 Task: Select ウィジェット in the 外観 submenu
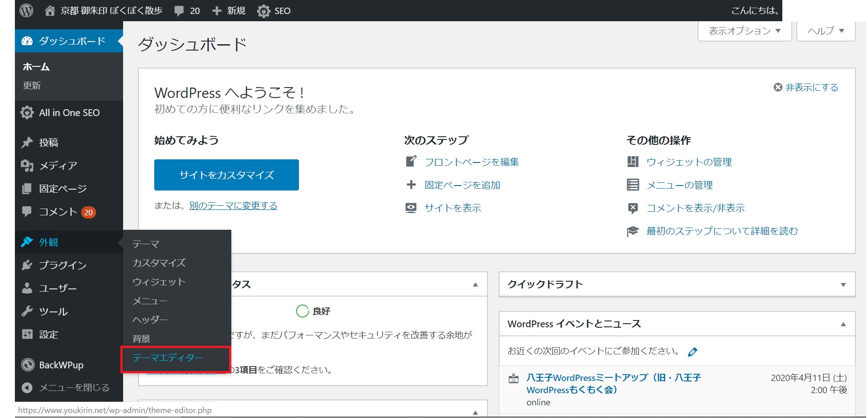click(x=159, y=282)
